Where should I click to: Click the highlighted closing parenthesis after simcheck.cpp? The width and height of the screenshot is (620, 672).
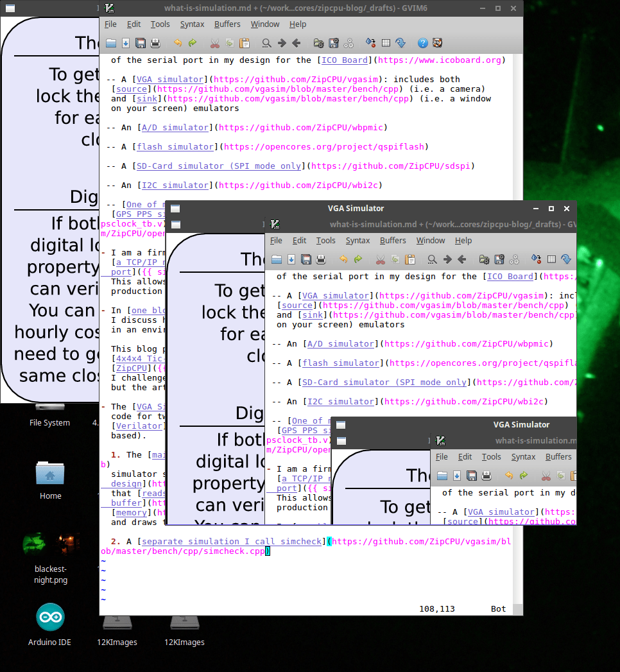click(268, 551)
